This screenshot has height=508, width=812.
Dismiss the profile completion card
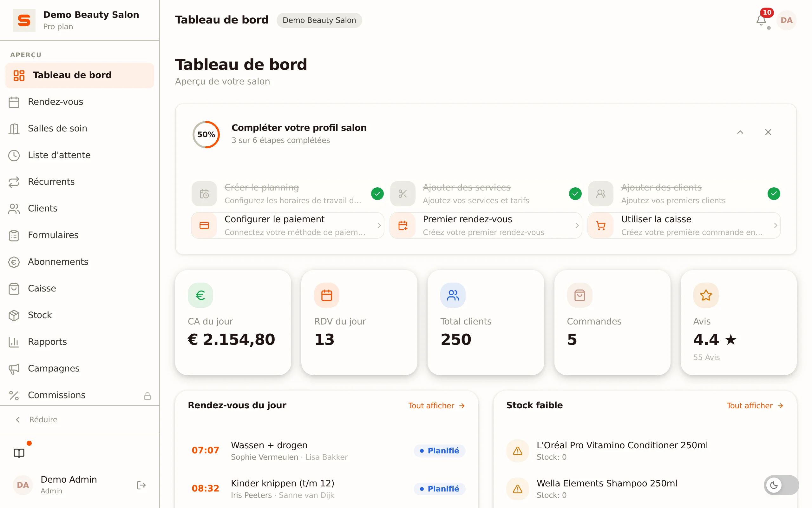(x=768, y=132)
